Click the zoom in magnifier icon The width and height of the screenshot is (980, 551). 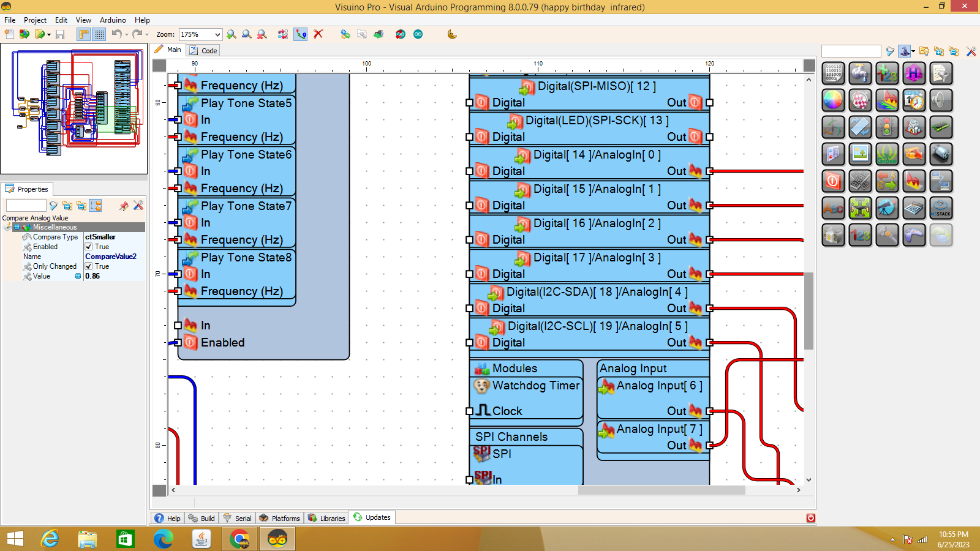(232, 34)
